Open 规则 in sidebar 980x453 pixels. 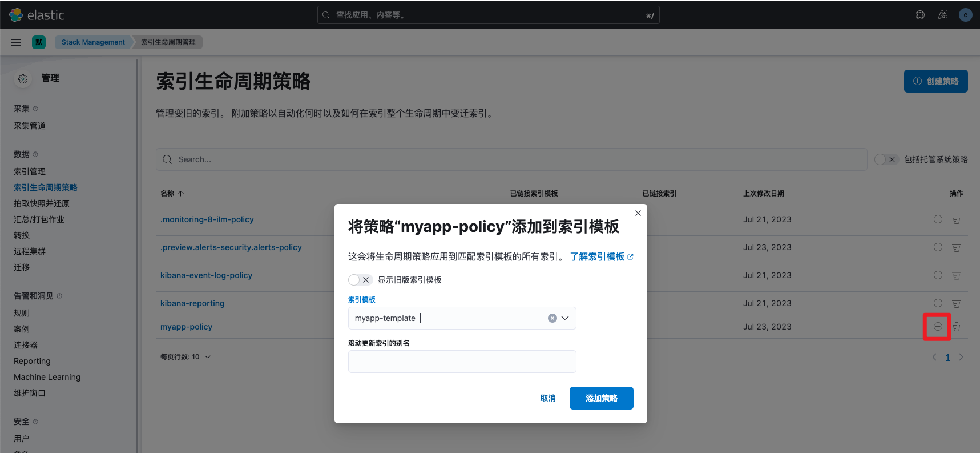point(22,313)
